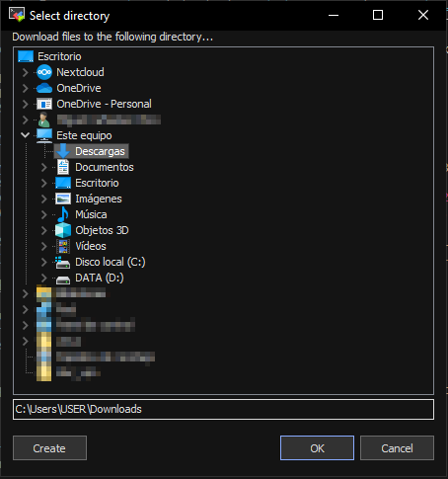
Task: Click the OneDrive - Personal icon
Action: pyautogui.click(x=44, y=104)
